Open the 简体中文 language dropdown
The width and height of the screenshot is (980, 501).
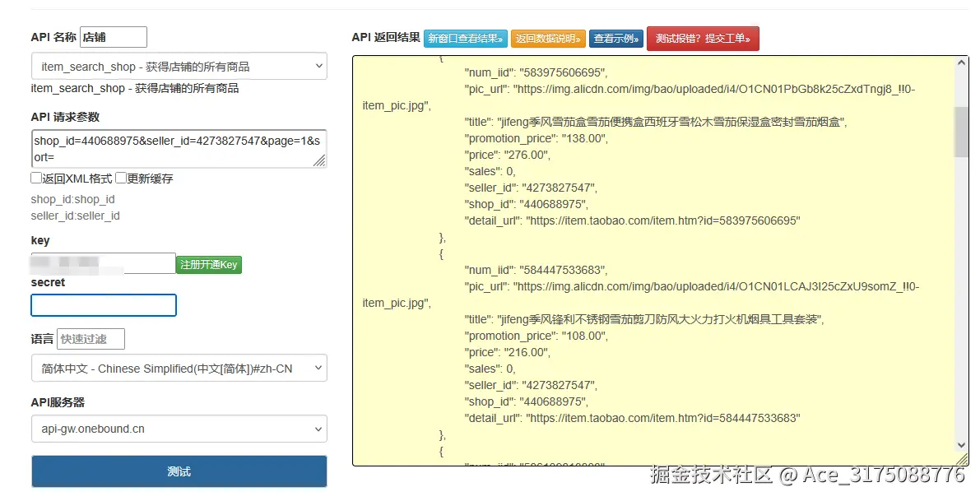179,368
